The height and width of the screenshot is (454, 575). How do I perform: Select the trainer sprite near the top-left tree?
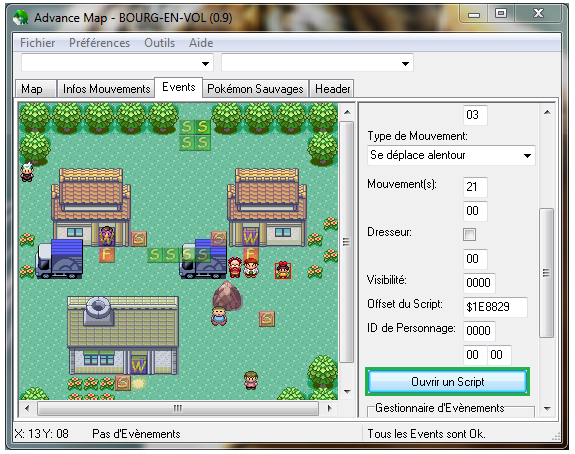click(x=27, y=172)
